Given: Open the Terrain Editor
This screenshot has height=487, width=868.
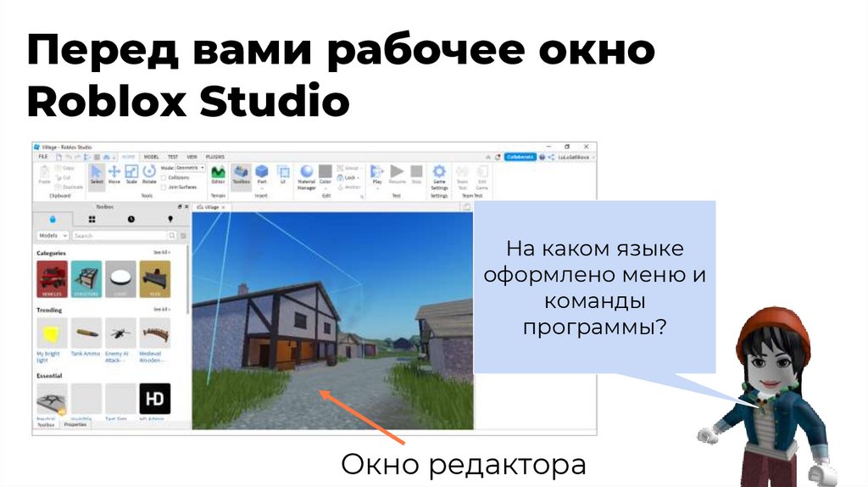Looking at the screenshot, I should pyautogui.click(x=218, y=175).
